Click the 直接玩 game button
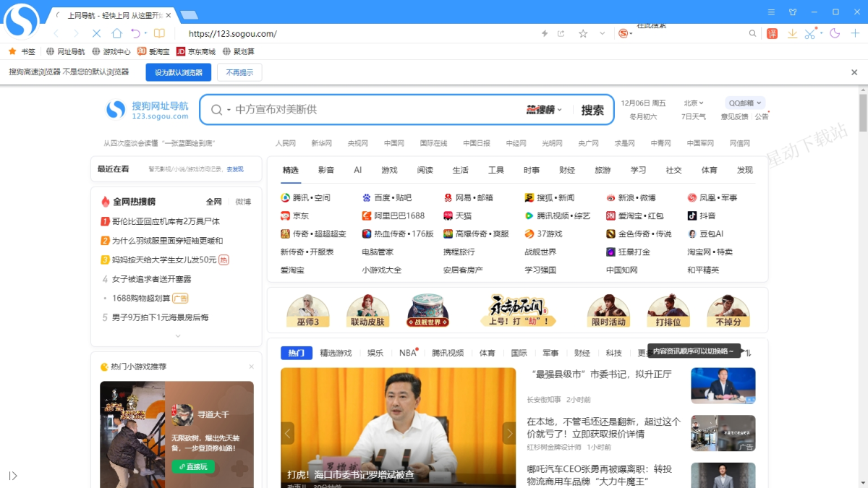 pos(193,467)
